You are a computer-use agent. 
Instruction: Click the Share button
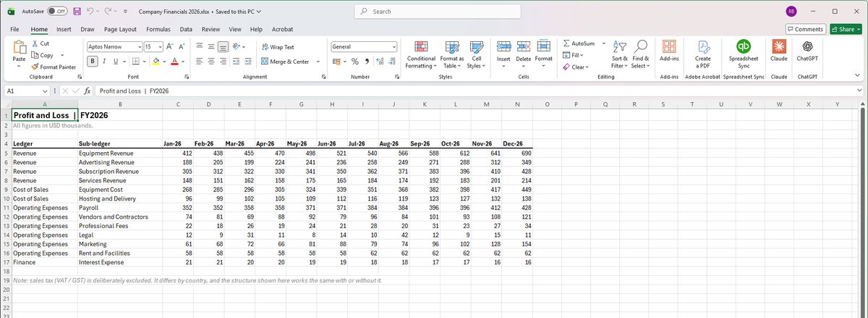point(845,29)
